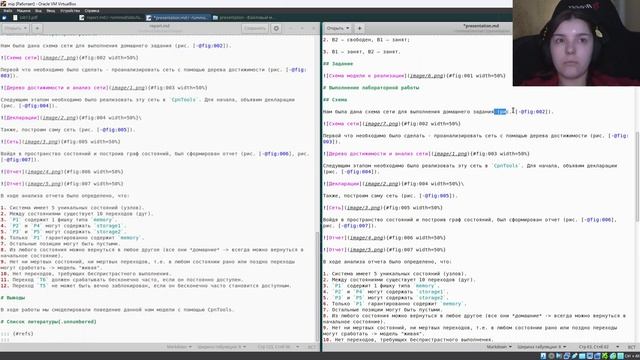
Task: Click the '::: {#refs}' line in report.md
Action: 17,333
